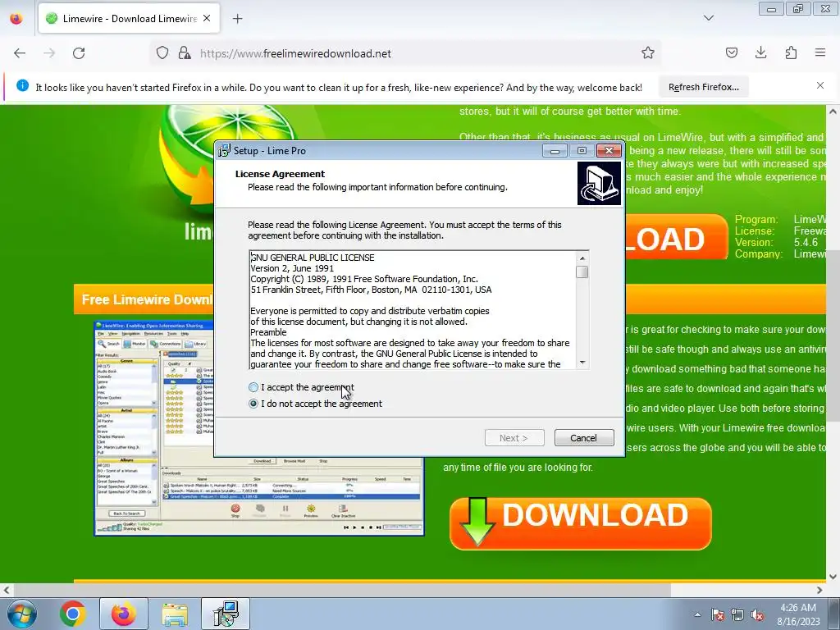840x630 pixels.
Task: Click the 'Free Limewire Downl' orange heading
Action: (147, 299)
